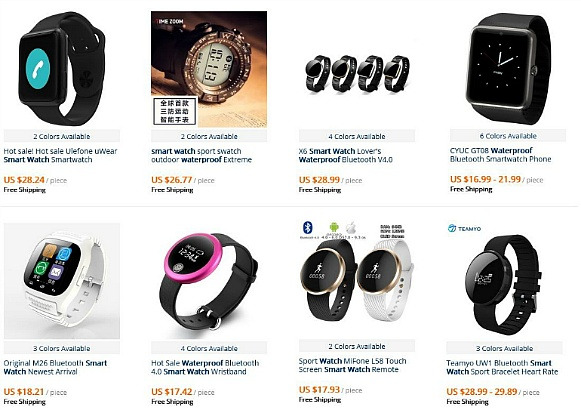Image resolution: width=581 pixels, height=410 pixels.
Task: View the X6 Smart Watch four-watch image
Action: tap(357, 73)
